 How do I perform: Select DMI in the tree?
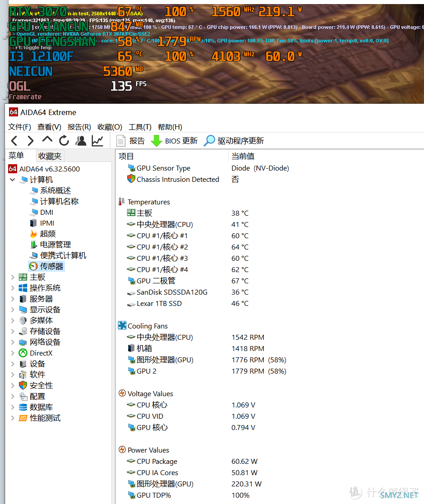[x=46, y=212]
